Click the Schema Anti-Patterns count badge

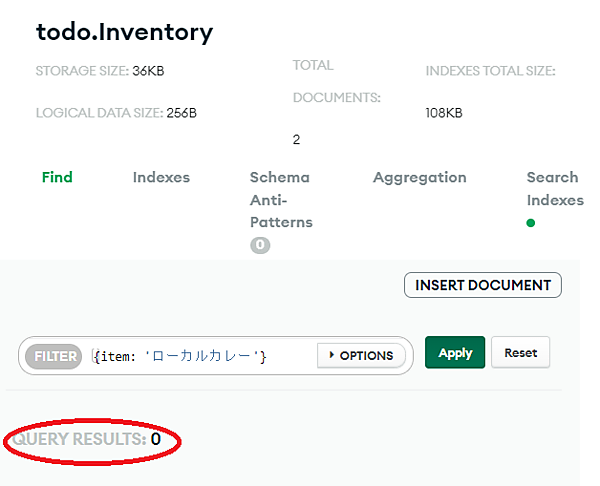click(x=260, y=244)
